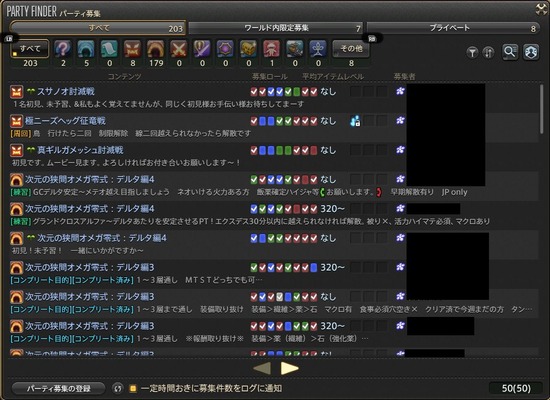The image size is (550, 400).
Task: Click the listings vertical scrollbar
Action: (542, 109)
